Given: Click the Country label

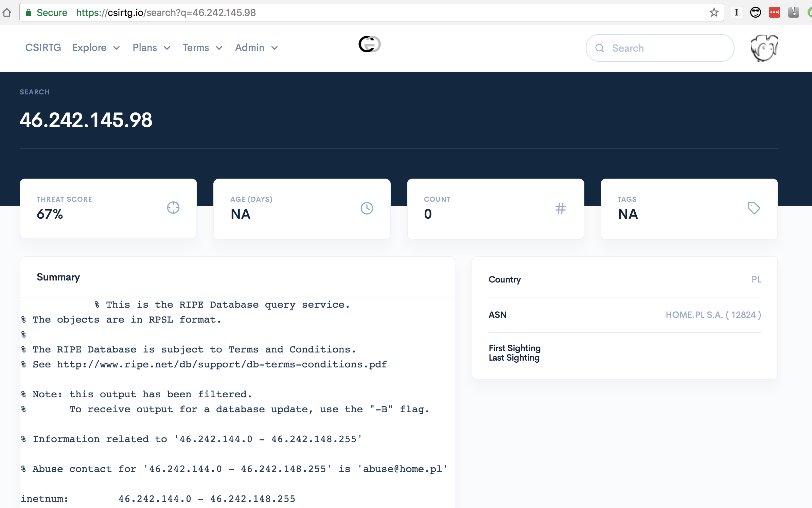Looking at the screenshot, I should 505,279.
